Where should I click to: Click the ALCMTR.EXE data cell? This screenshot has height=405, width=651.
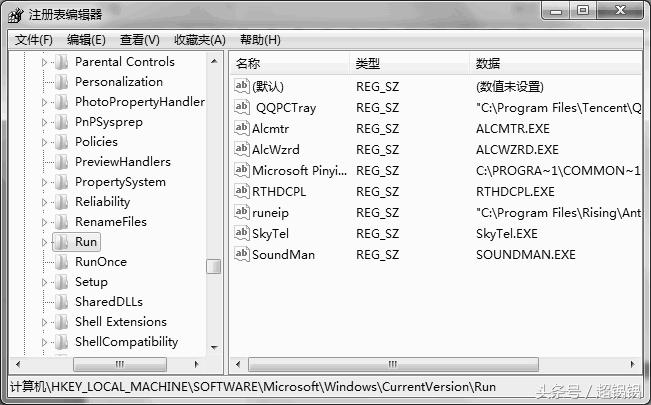[513, 129]
